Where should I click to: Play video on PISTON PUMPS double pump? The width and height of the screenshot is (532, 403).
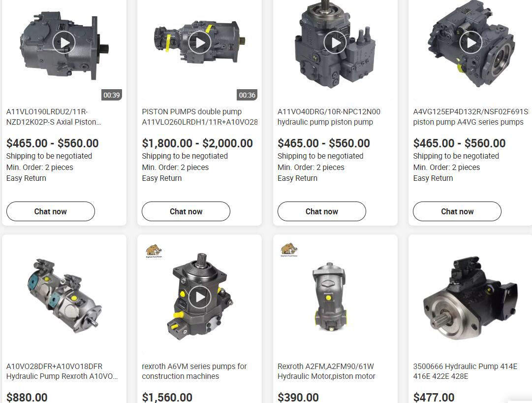[199, 43]
